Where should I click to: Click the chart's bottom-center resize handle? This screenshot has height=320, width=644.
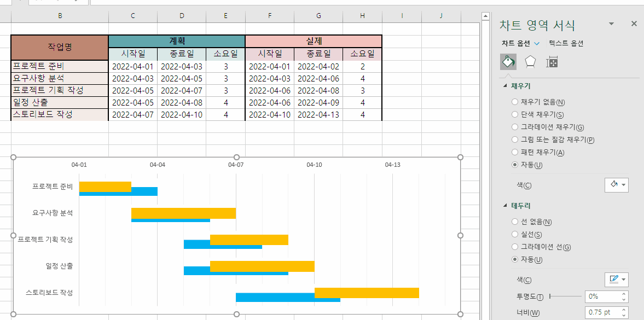tap(236, 314)
